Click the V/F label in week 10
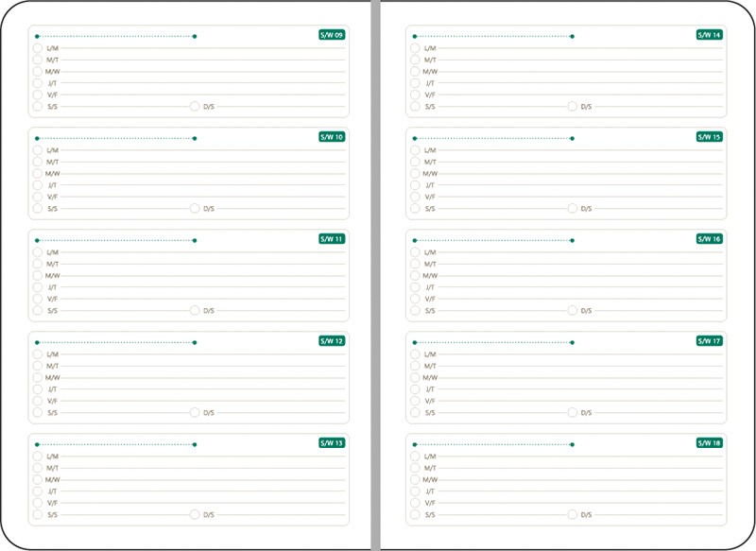Image resolution: width=756 pixels, height=551 pixels. click(x=52, y=197)
